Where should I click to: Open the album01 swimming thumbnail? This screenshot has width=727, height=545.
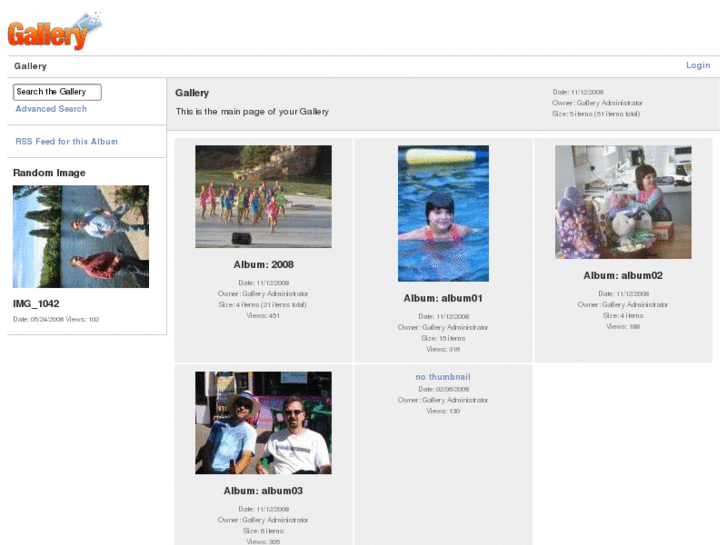[x=443, y=213]
